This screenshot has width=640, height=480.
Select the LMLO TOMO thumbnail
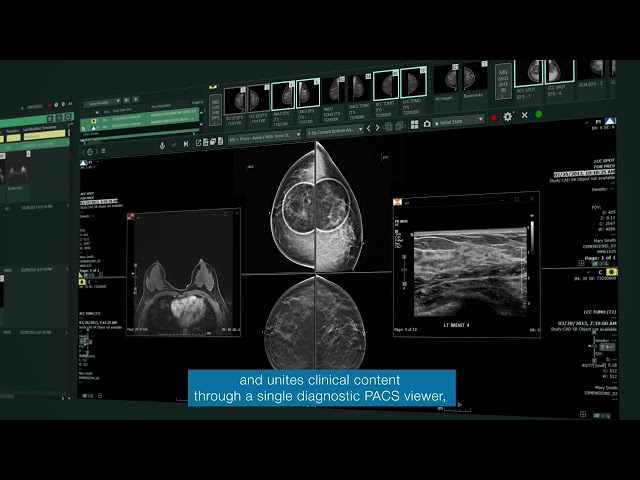pyautogui.click(x=360, y=88)
